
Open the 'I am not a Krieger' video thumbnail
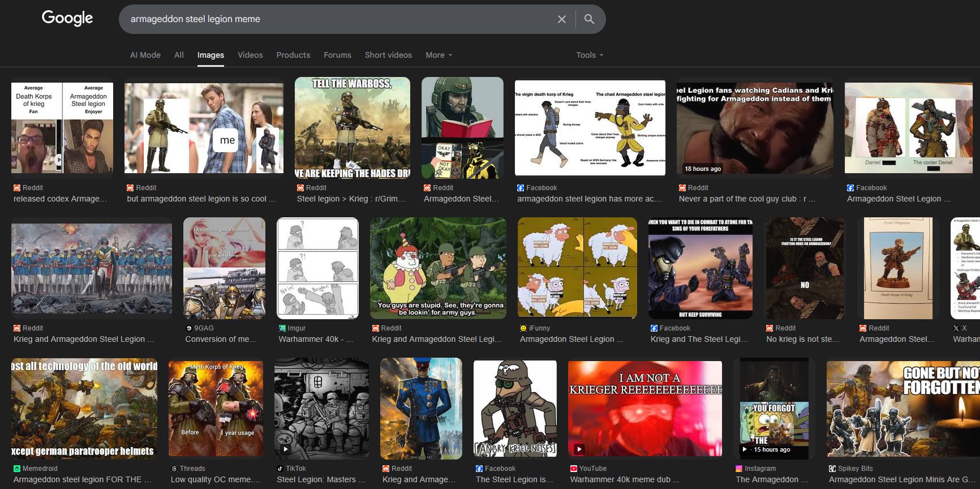tap(645, 409)
